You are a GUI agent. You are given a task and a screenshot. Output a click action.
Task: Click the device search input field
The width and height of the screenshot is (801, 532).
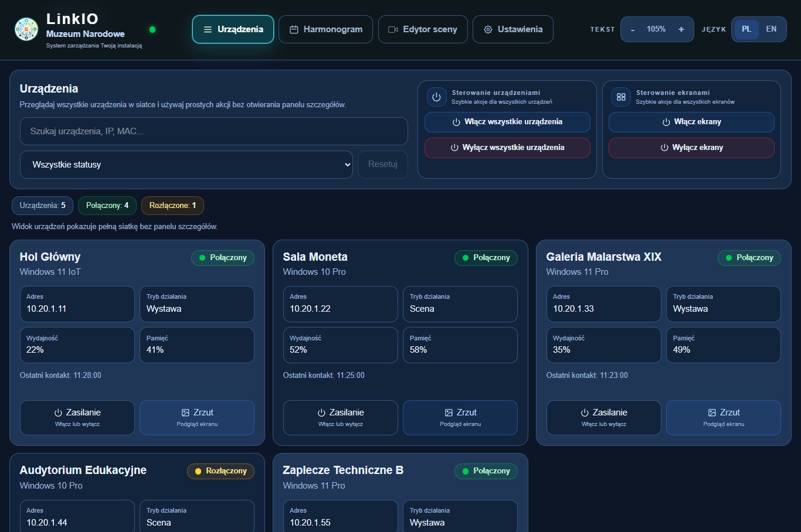(214, 131)
